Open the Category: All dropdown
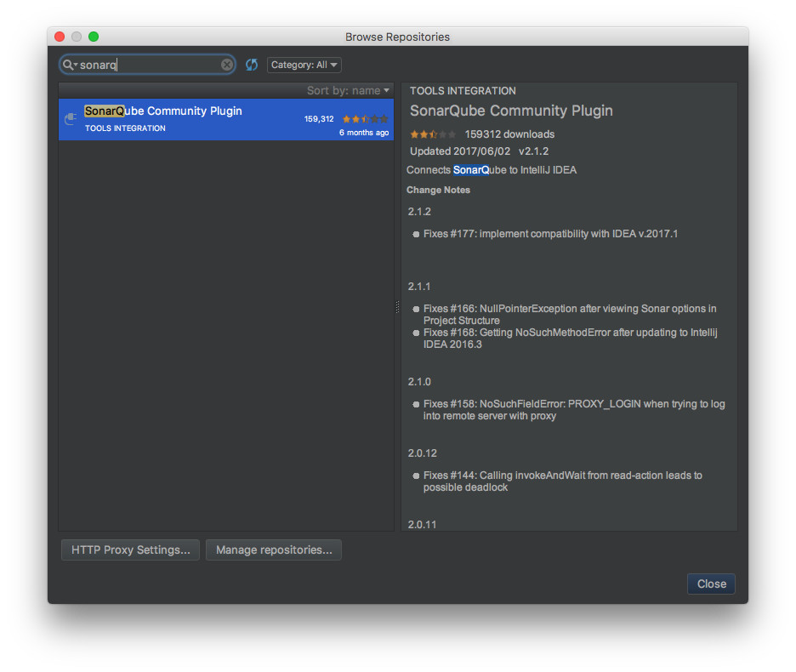The image size is (796, 672). click(x=304, y=65)
